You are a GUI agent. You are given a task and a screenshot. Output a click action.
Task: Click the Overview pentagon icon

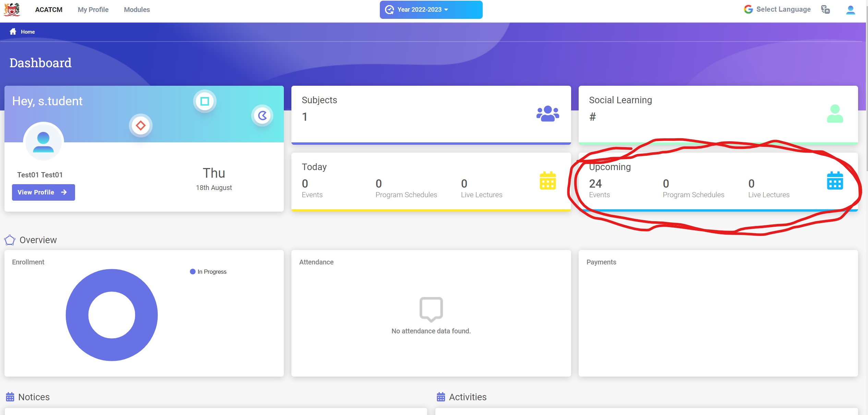[x=10, y=240]
